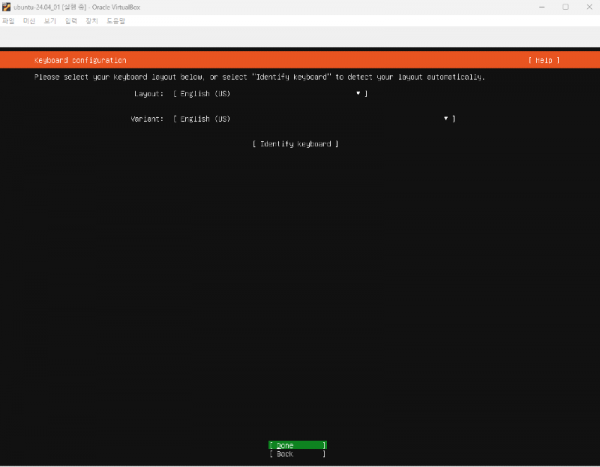The width and height of the screenshot is (600, 467).
Task: Go to previous screen with Back
Action: pyautogui.click(x=297, y=454)
